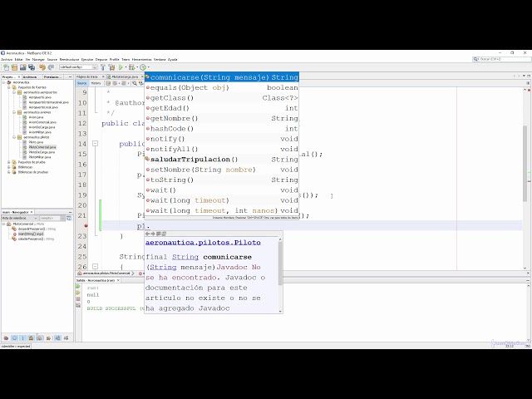Expand the Bibliotecas node
This screenshot has height=399, width=532.
(x=9, y=167)
